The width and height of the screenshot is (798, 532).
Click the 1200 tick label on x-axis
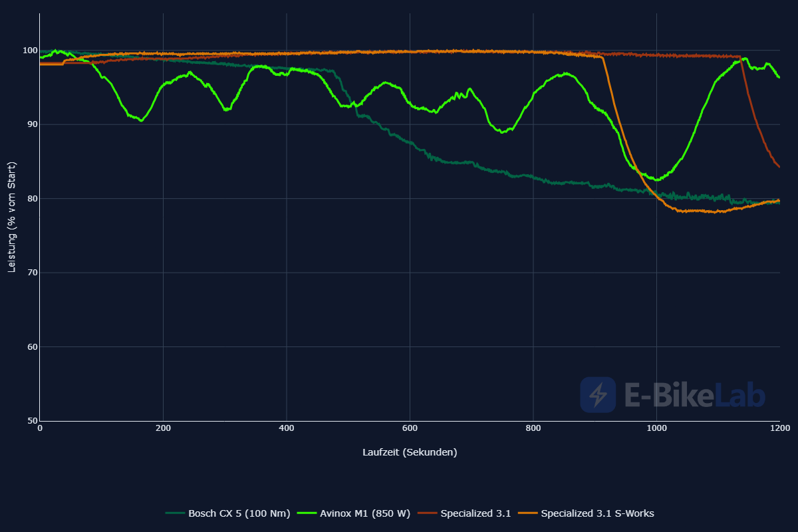(779, 429)
